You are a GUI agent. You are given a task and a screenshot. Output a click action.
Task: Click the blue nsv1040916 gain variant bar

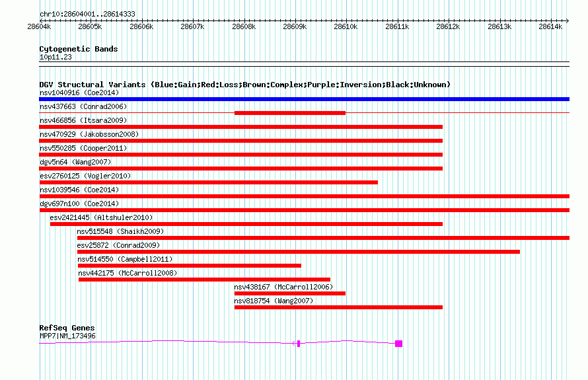304,99
